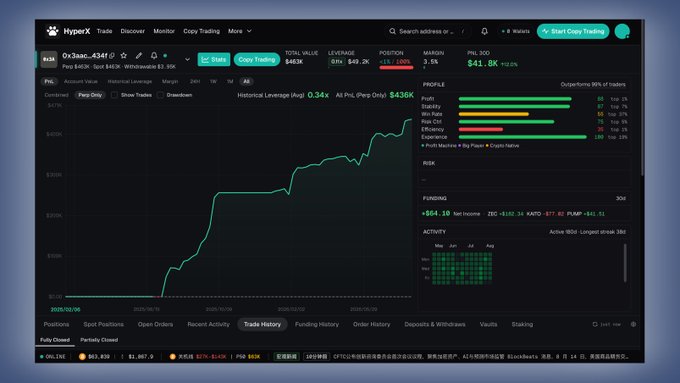The width and height of the screenshot is (680, 383).
Task: Select the PnL chart tab
Action: 49,82
